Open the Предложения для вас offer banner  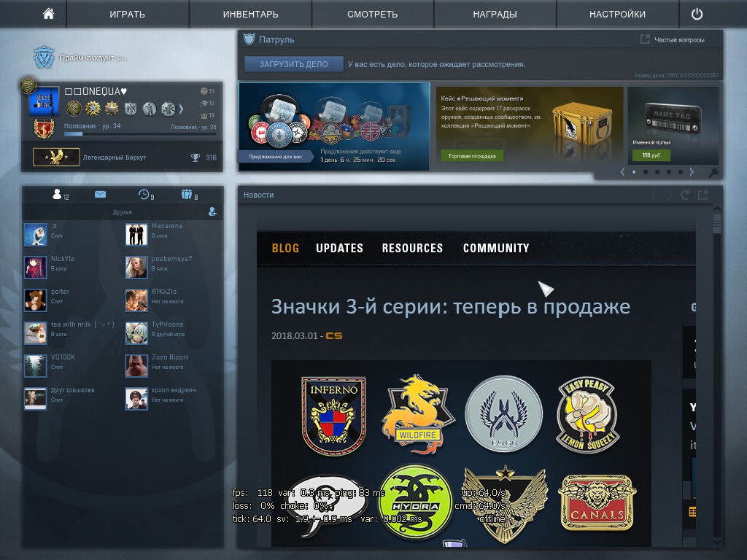334,127
